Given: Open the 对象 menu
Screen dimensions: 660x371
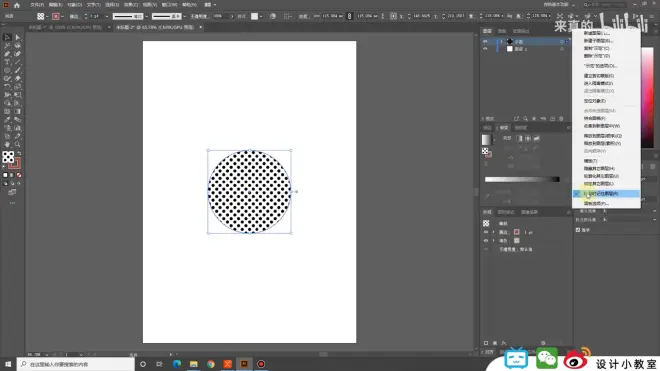Looking at the screenshot, I should tap(75, 5).
